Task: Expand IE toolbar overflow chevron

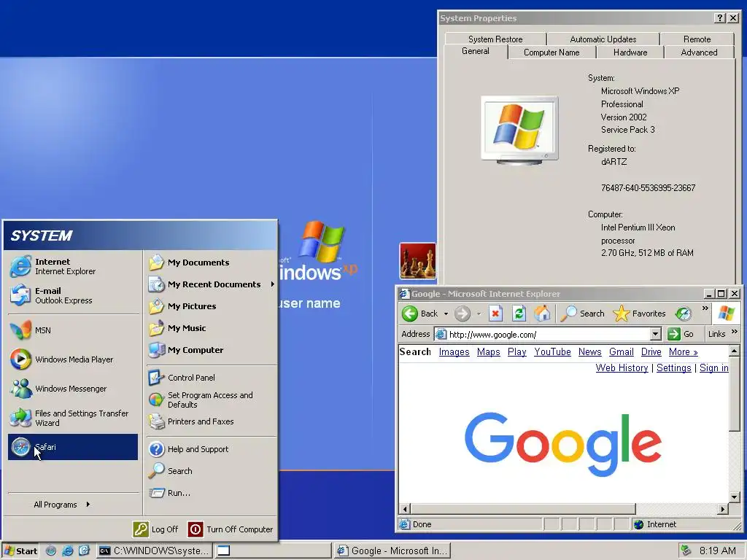Action: [x=705, y=308]
